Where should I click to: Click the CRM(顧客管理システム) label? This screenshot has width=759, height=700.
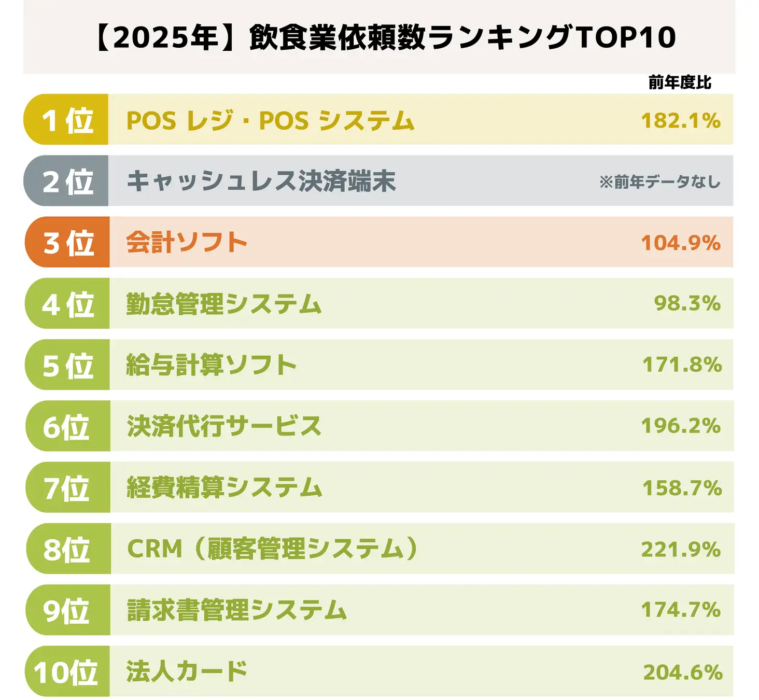click(x=273, y=549)
